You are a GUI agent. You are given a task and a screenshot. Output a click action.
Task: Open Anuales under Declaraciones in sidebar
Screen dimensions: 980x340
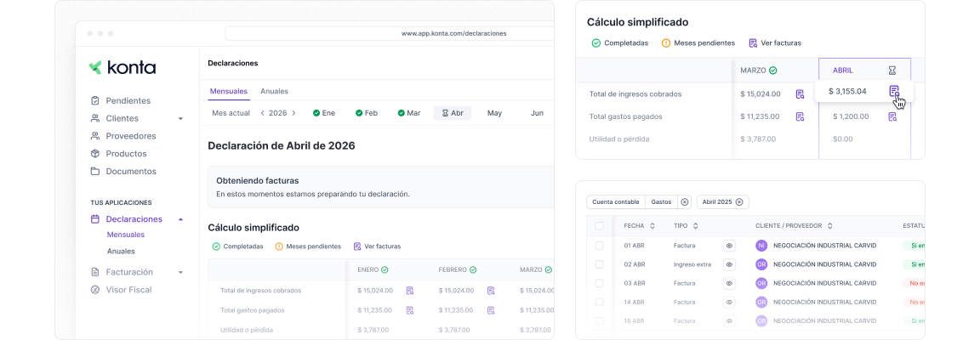tap(121, 252)
